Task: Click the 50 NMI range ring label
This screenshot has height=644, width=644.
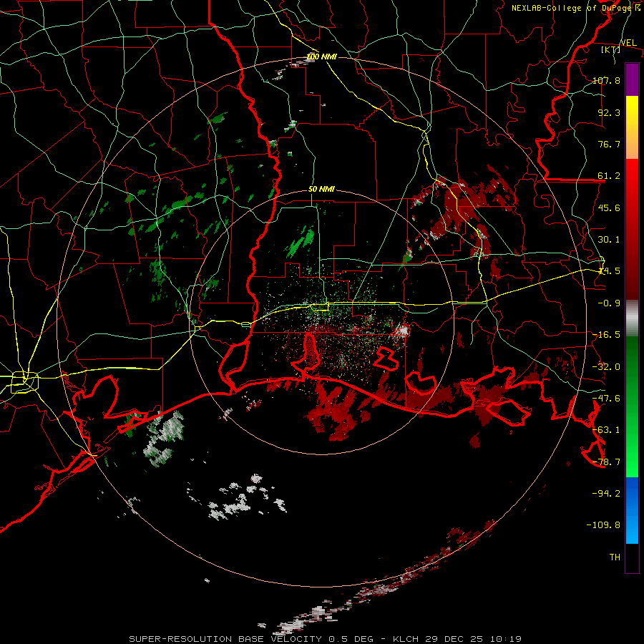Action: coord(321,190)
